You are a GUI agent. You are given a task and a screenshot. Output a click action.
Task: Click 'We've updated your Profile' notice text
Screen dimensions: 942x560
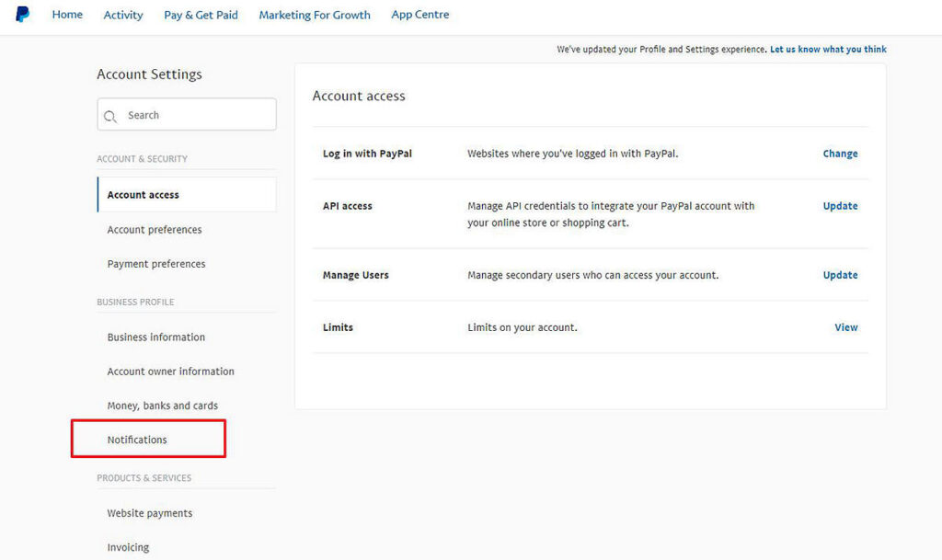point(661,50)
